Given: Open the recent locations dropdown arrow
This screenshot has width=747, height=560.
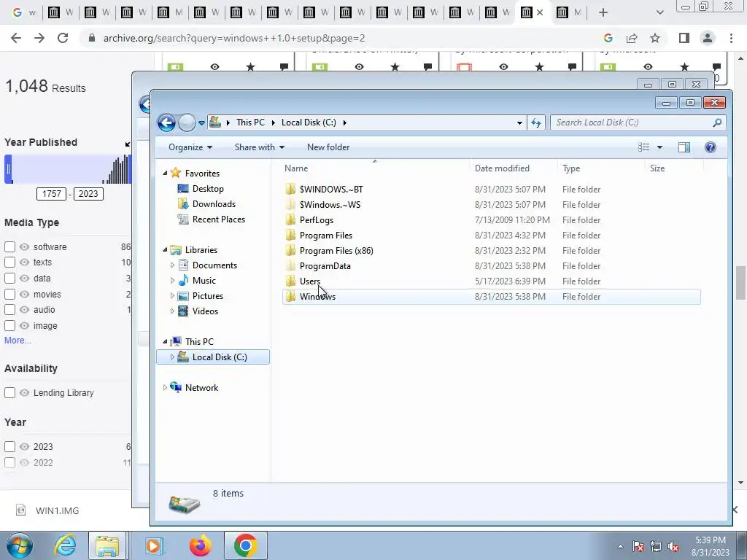Looking at the screenshot, I should pyautogui.click(x=201, y=122).
